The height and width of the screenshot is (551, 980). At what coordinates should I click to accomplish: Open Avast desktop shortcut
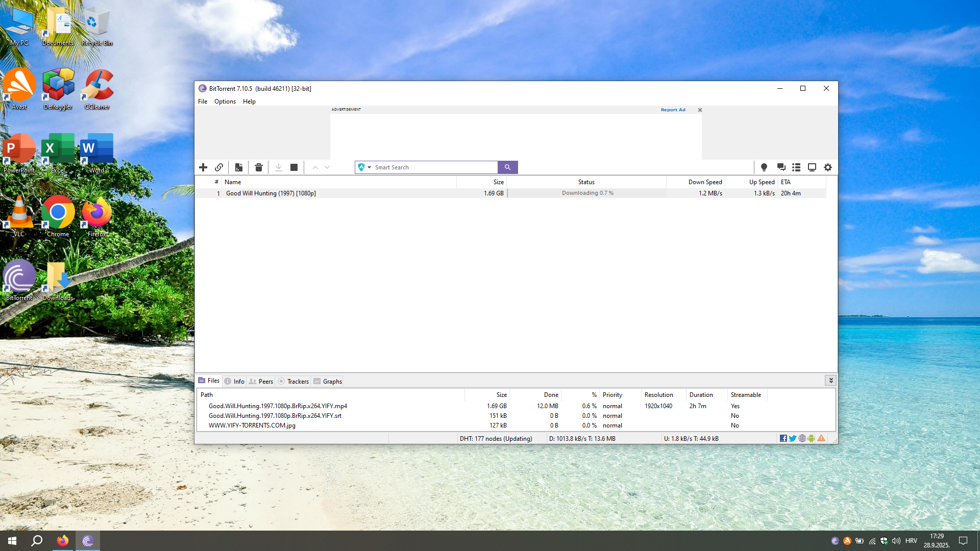coord(19,89)
